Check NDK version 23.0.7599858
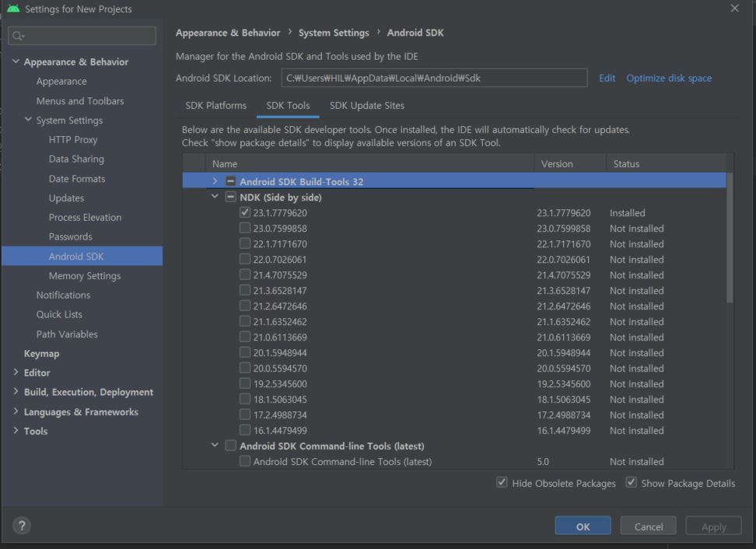 245,228
